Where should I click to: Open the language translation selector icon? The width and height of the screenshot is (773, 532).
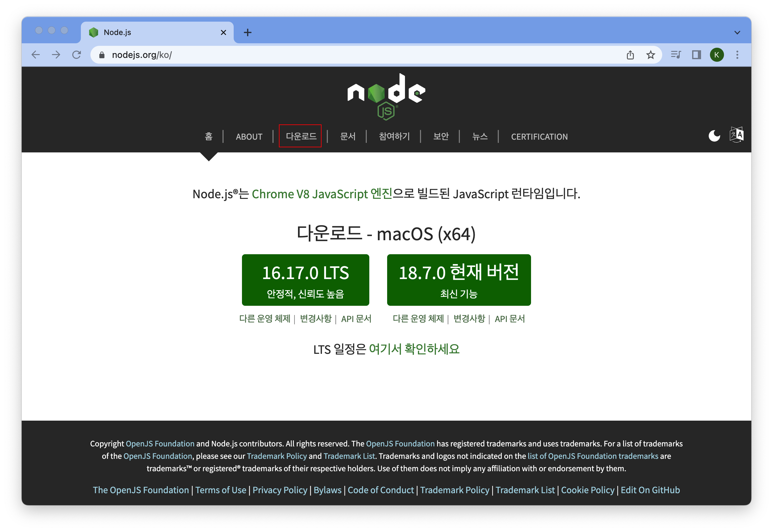click(737, 135)
